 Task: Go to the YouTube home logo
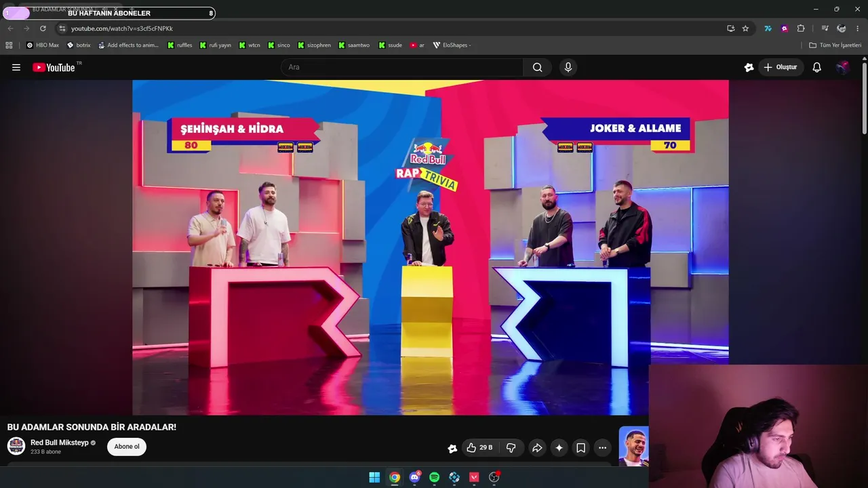[x=54, y=67]
